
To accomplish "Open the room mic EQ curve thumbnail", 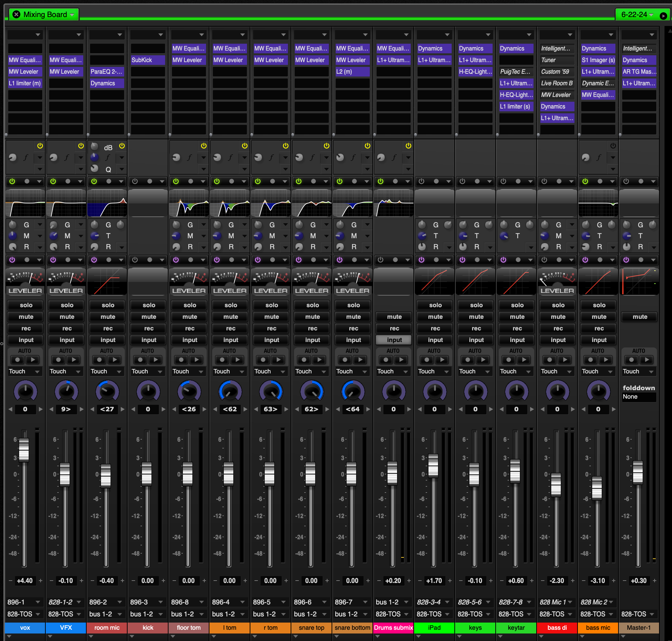I will 107,204.
